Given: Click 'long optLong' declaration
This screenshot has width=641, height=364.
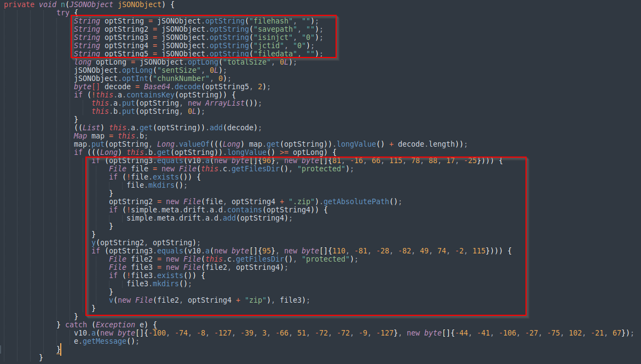Looking at the screenshot, I should (x=100, y=62).
